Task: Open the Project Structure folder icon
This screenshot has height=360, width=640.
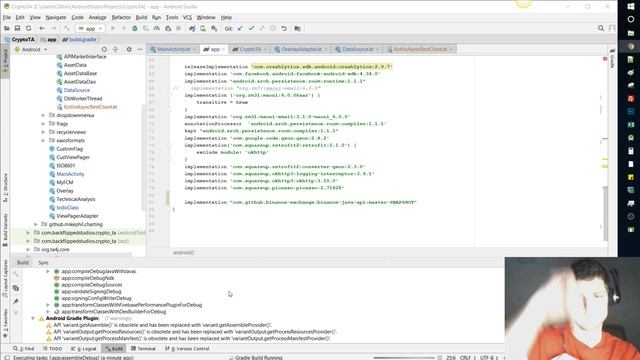Action: coord(298,28)
